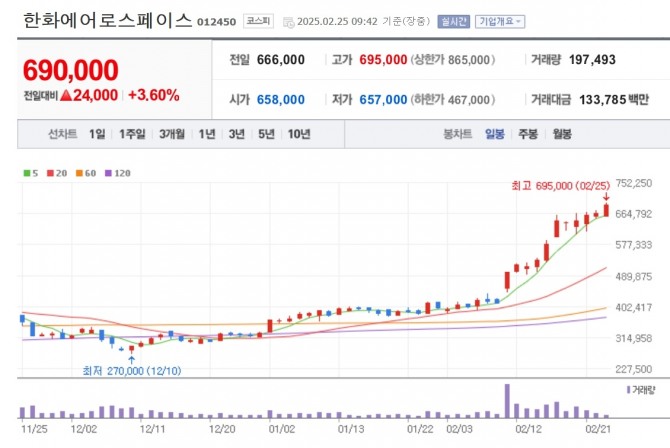Click the stock code 012450

click(x=216, y=22)
